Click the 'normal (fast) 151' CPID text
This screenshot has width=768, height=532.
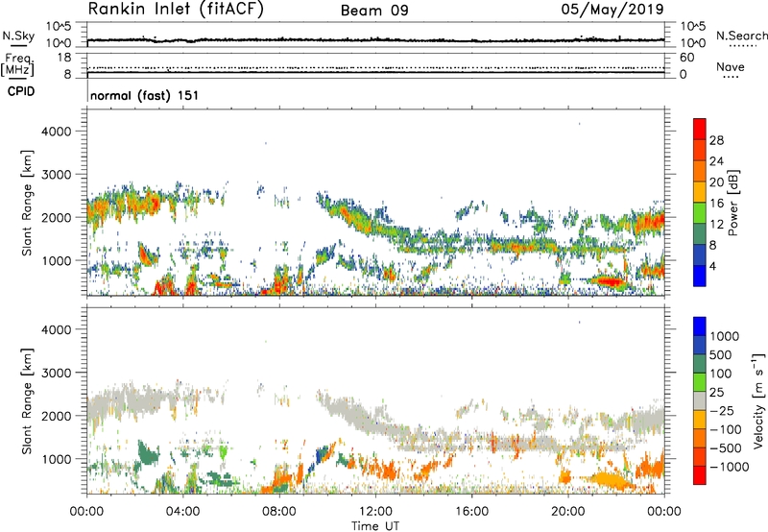pyautogui.click(x=145, y=95)
